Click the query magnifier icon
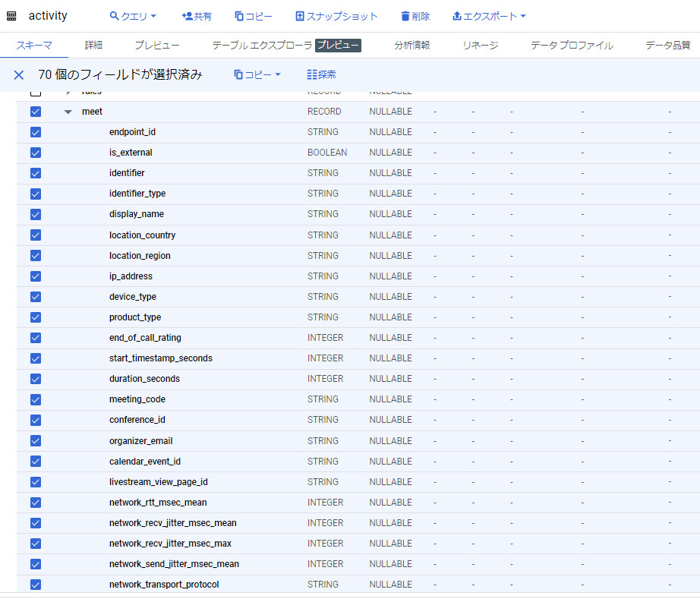The image size is (700, 599). pos(115,16)
